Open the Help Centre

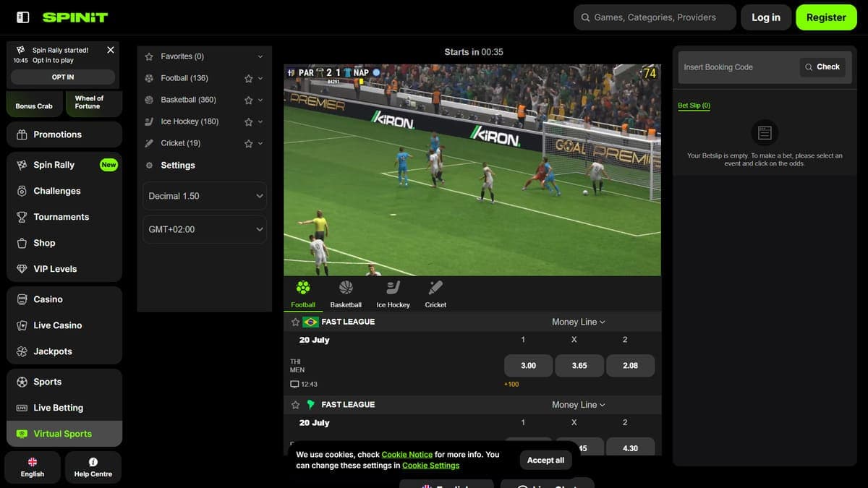[93, 468]
